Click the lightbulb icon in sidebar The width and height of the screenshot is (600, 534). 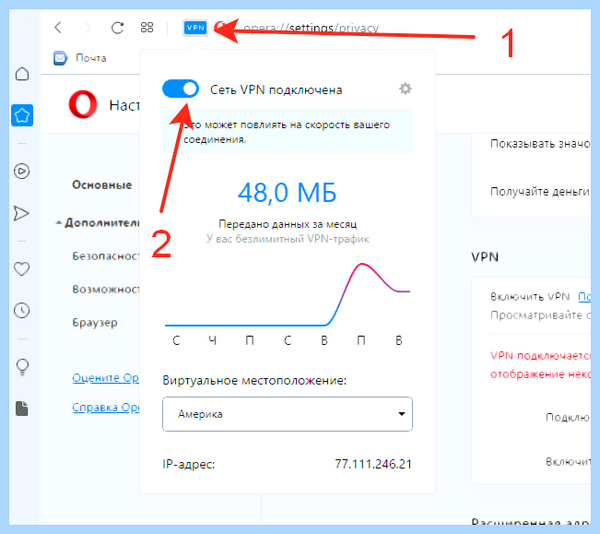(22, 367)
